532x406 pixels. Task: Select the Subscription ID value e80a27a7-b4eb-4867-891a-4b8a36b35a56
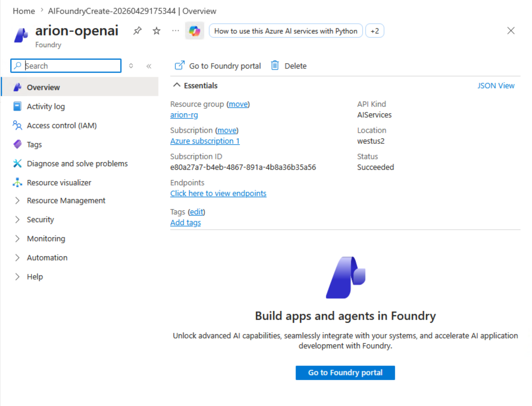243,167
